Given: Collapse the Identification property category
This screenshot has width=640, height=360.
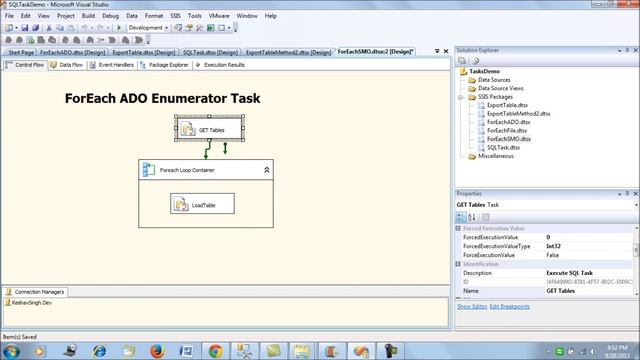Looking at the screenshot, I should click(458, 264).
